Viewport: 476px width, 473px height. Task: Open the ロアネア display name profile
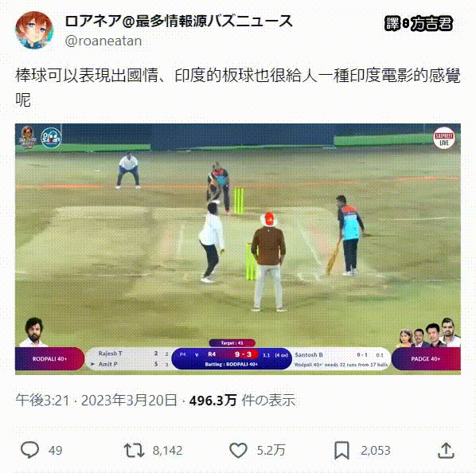[x=178, y=21]
